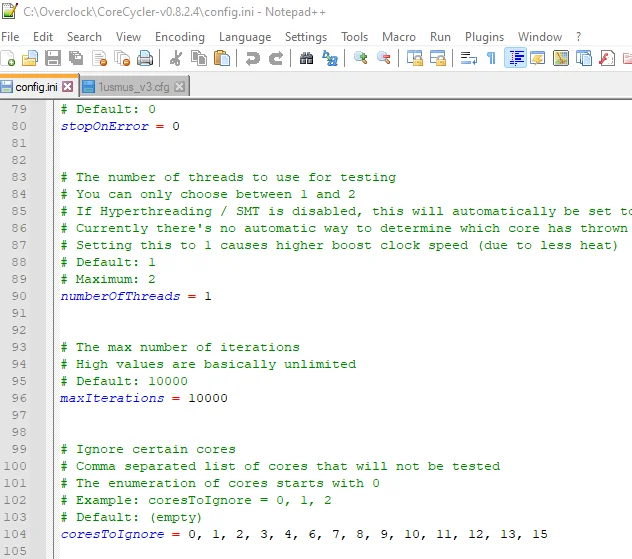
Task: Switch to the config.ini tab
Action: [36, 87]
